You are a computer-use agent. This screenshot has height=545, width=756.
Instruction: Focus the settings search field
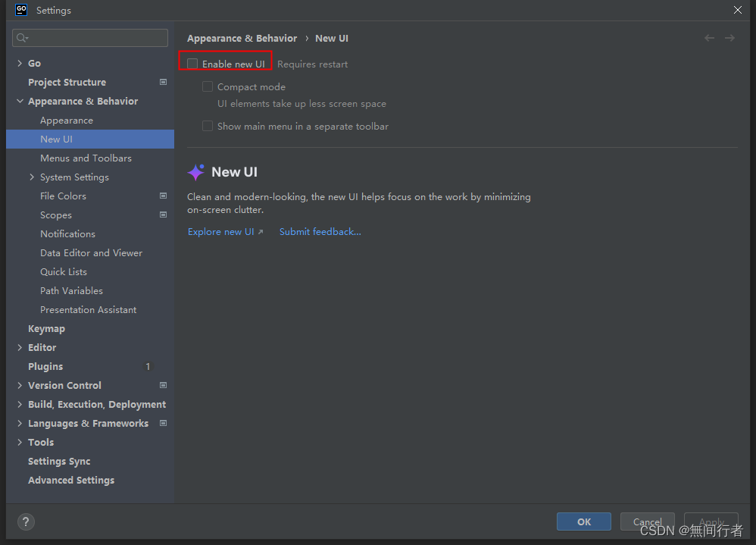coord(90,38)
